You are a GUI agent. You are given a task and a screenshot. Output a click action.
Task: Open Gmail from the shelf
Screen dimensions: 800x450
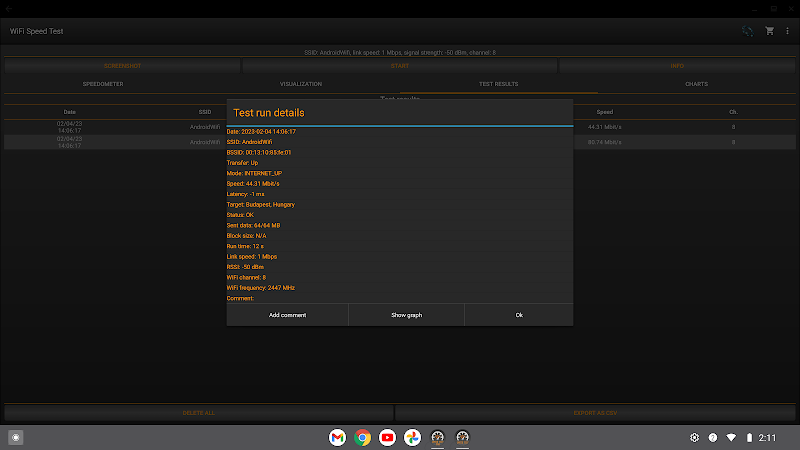tap(338, 438)
